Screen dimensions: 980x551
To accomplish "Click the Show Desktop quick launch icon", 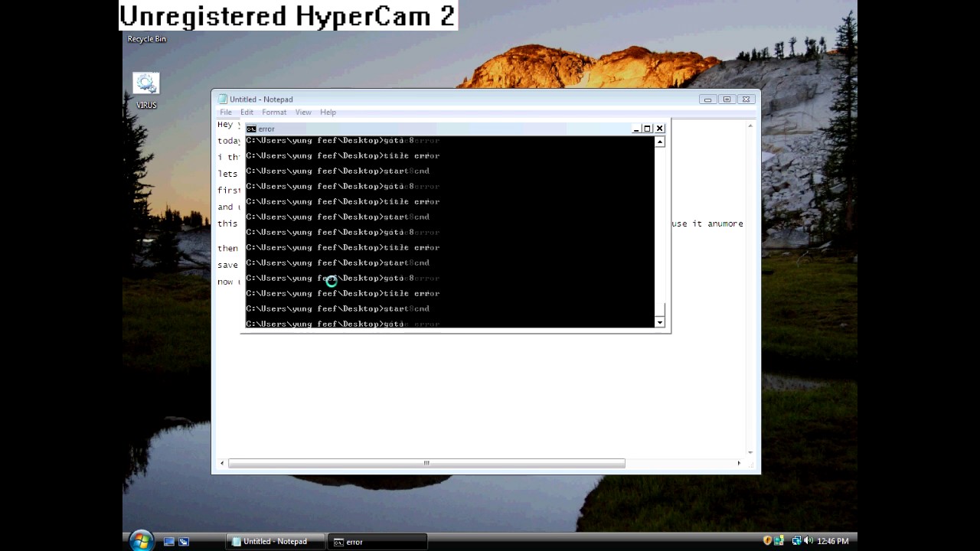I will coord(169,541).
